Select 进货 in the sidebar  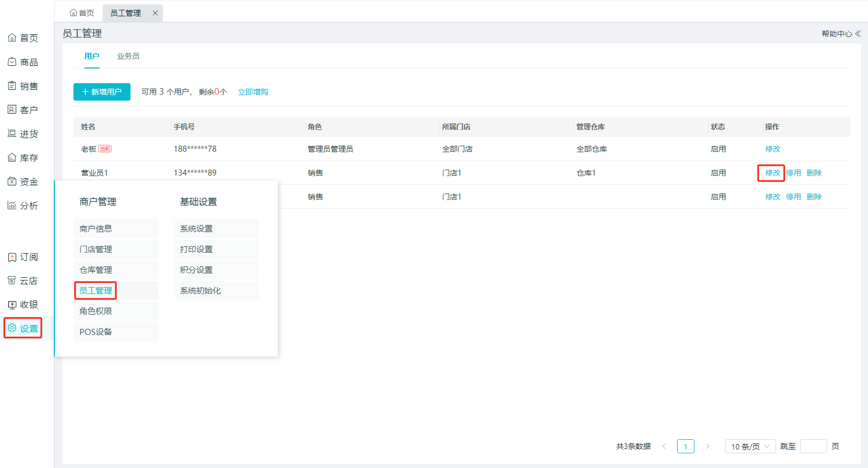[23, 134]
